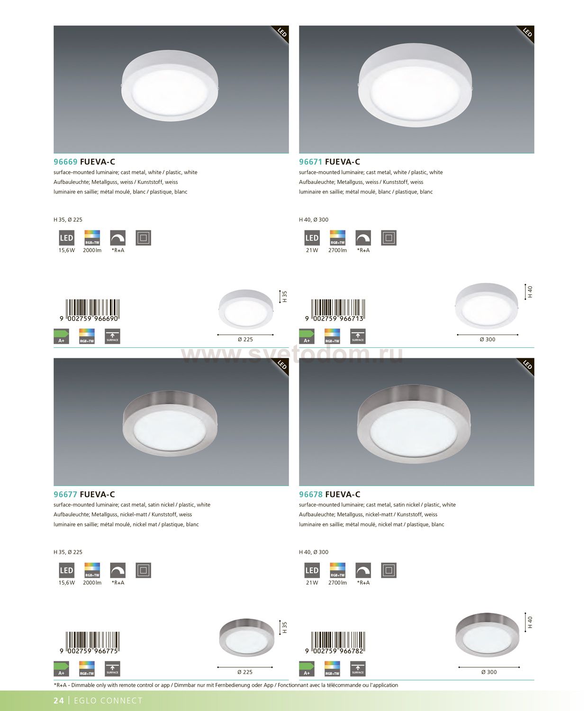Open the large photo of satin nickel 96678

416,422
